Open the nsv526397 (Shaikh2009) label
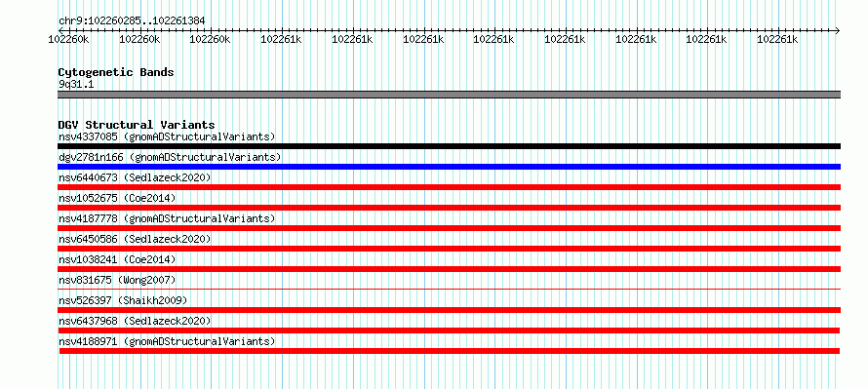868x389 pixels. pyautogui.click(x=123, y=300)
